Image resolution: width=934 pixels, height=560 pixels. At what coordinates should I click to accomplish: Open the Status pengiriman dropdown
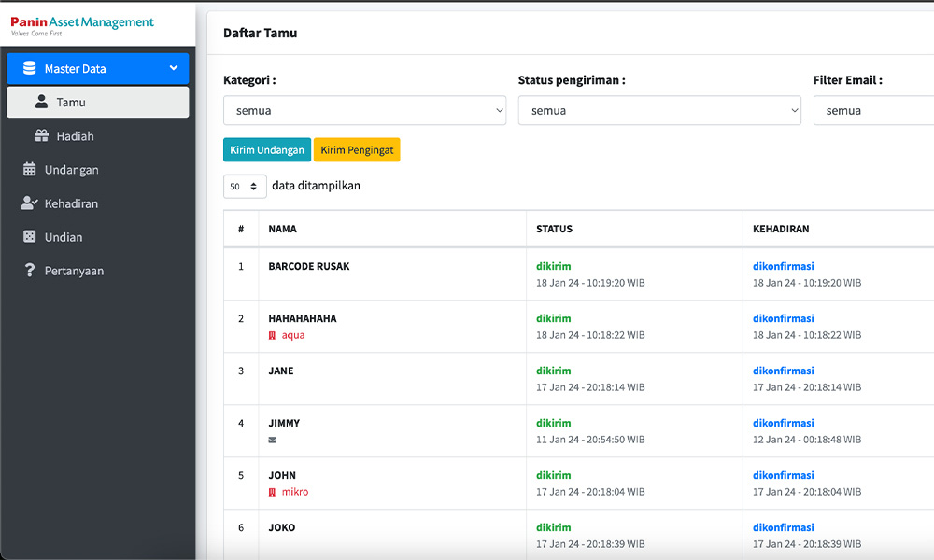click(x=659, y=110)
